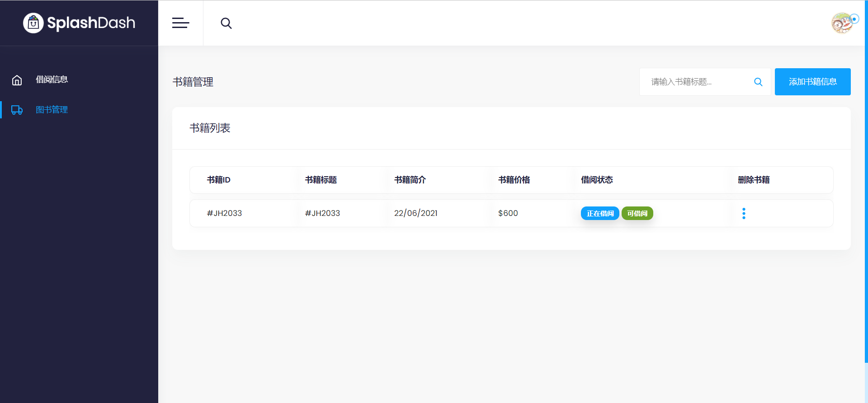This screenshot has height=403, width=868.
Task: Select 图书管理 sidebar menu item
Action: 52,110
